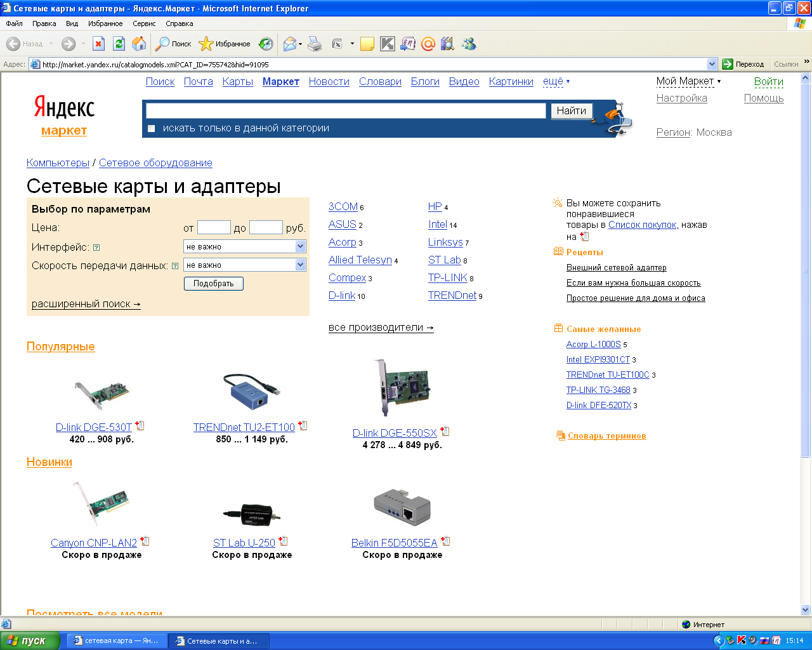The height and width of the screenshot is (650, 812).
Task: Open the Сервис menu
Action: [x=144, y=23]
